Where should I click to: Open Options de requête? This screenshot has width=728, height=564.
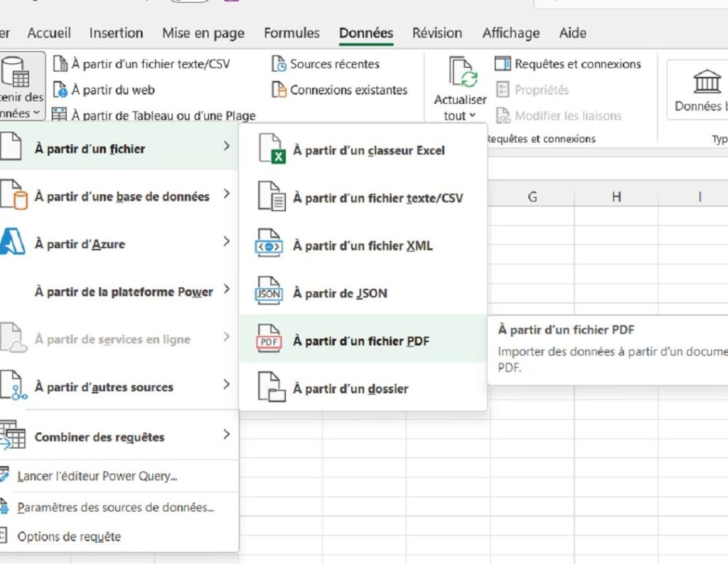69,536
